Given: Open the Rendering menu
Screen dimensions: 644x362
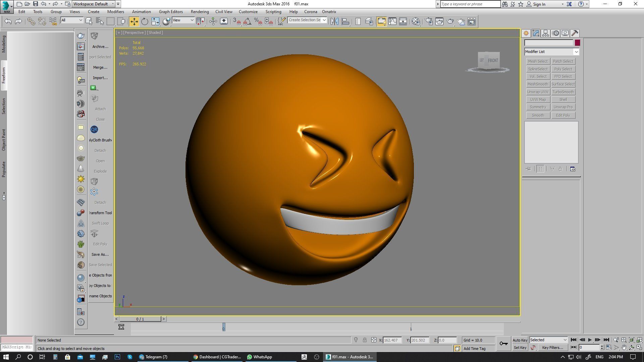Looking at the screenshot, I should click(x=200, y=12).
